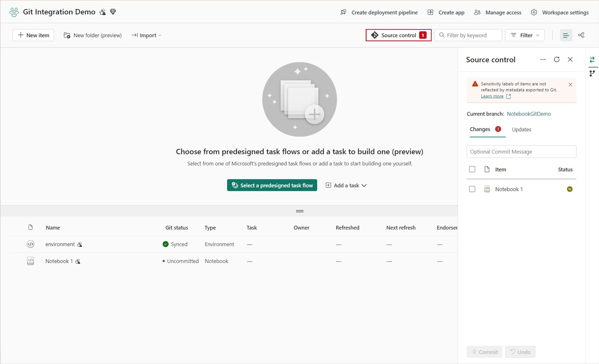599x364 pixels.
Task: Click the Optional Commit Message field
Action: point(521,152)
